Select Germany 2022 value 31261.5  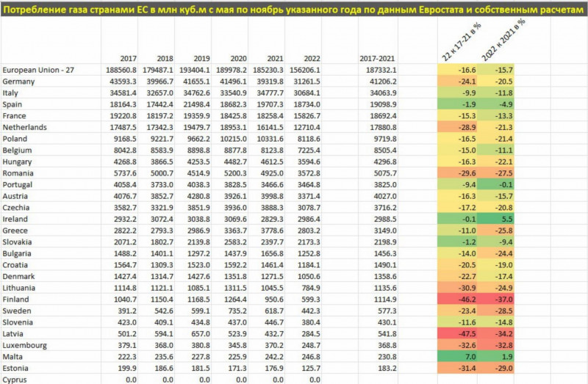click(x=306, y=81)
